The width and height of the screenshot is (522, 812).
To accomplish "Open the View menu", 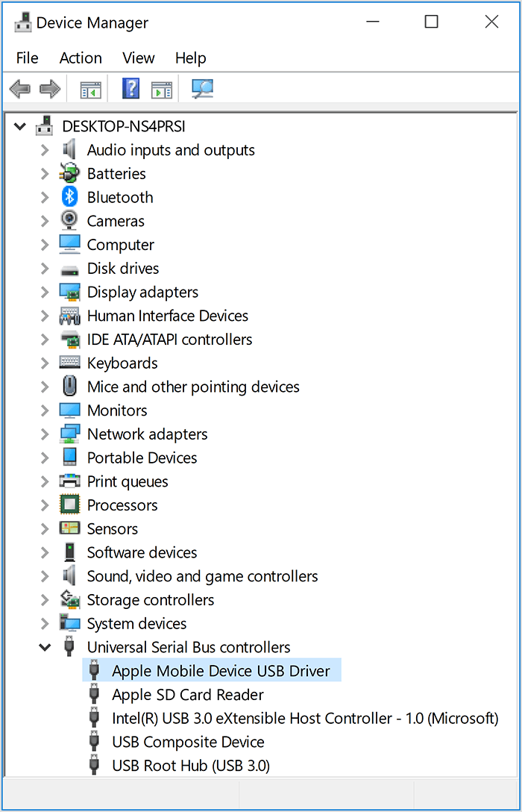I will tap(138, 58).
